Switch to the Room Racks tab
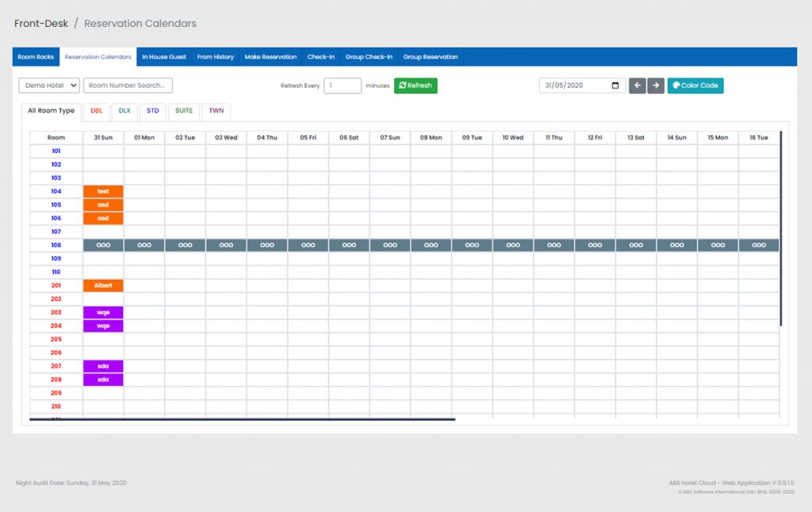Image resolution: width=812 pixels, height=512 pixels. [36, 57]
